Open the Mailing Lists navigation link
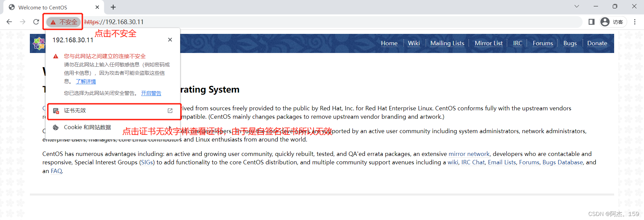Viewport: 644px width, 220px height. pos(447,43)
